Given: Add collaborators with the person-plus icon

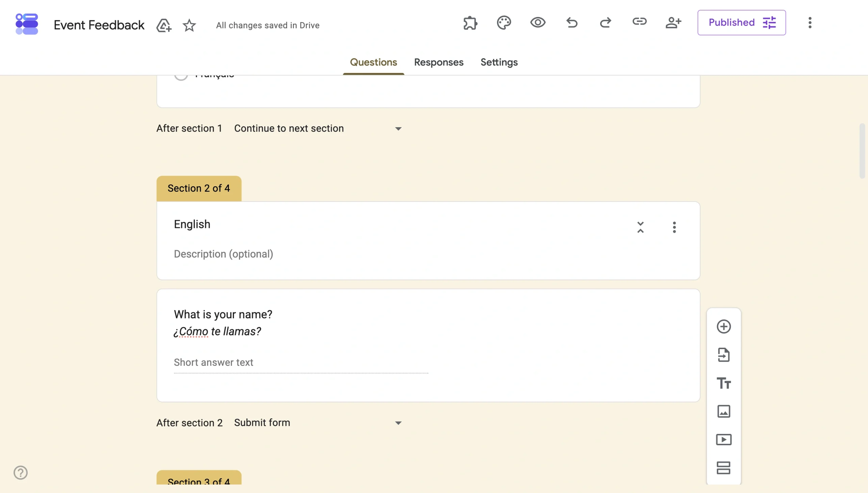Looking at the screenshot, I should point(673,23).
